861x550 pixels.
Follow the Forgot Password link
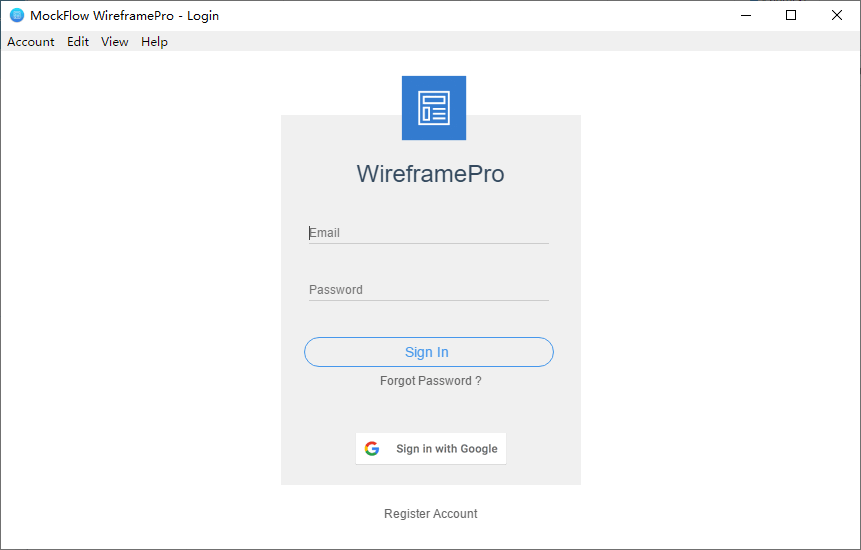click(x=430, y=381)
